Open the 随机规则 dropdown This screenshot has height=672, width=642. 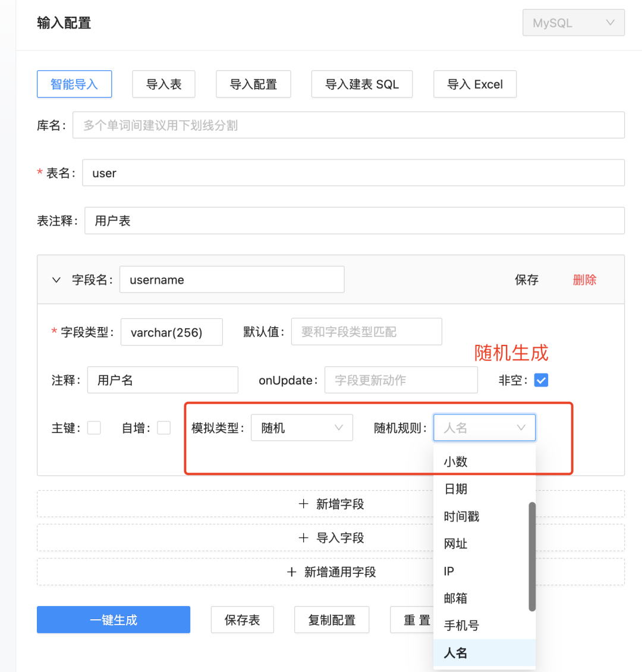(x=484, y=428)
